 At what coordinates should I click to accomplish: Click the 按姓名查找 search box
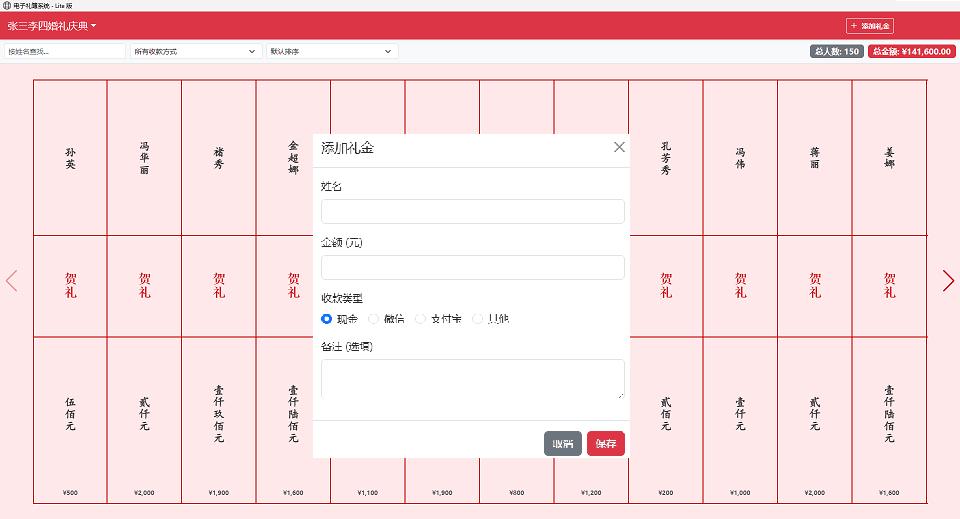pos(64,51)
